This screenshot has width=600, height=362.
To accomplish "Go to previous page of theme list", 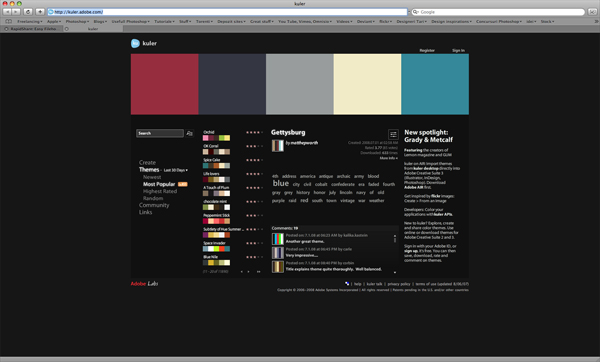I will click(241, 272).
